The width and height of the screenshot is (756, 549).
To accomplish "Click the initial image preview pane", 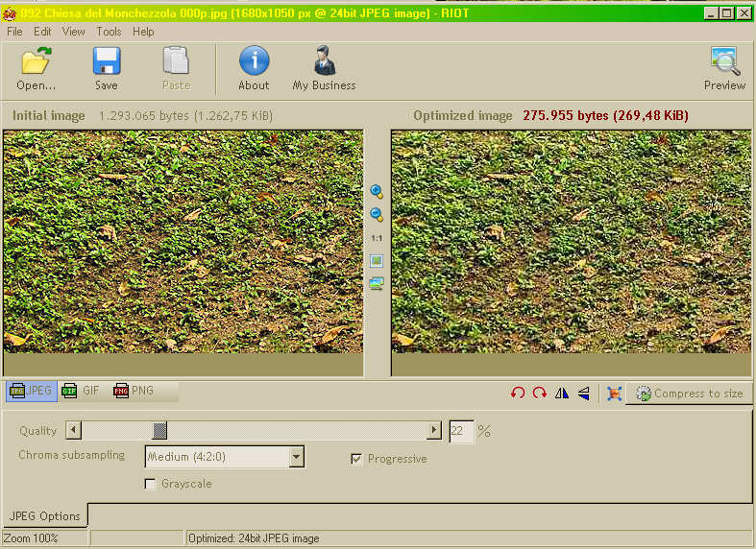I will point(183,252).
